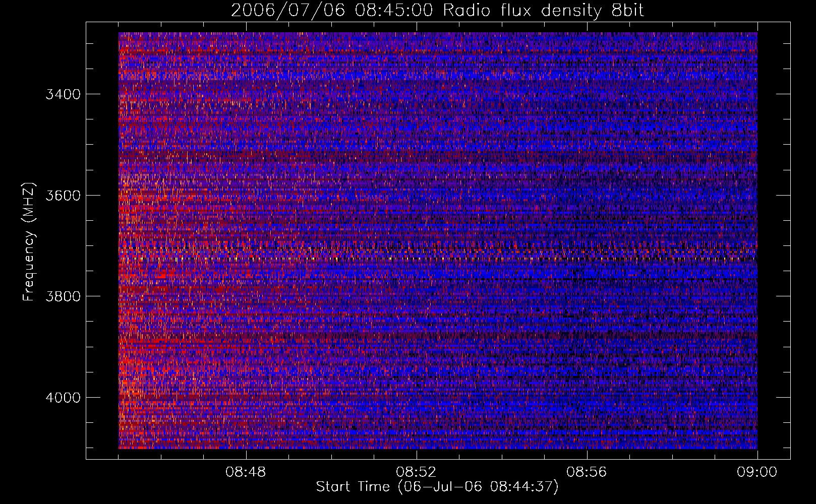Click the 4000 frequency tick label
This screenshot has width=816, height=504.
click(x=63, y=397)
